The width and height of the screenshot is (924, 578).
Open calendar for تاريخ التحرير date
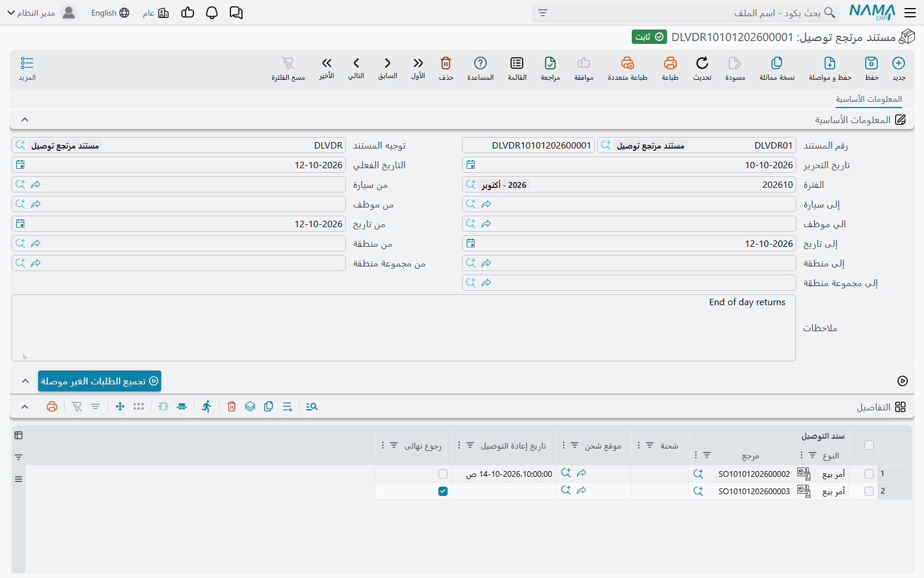(x=471, y=165)
